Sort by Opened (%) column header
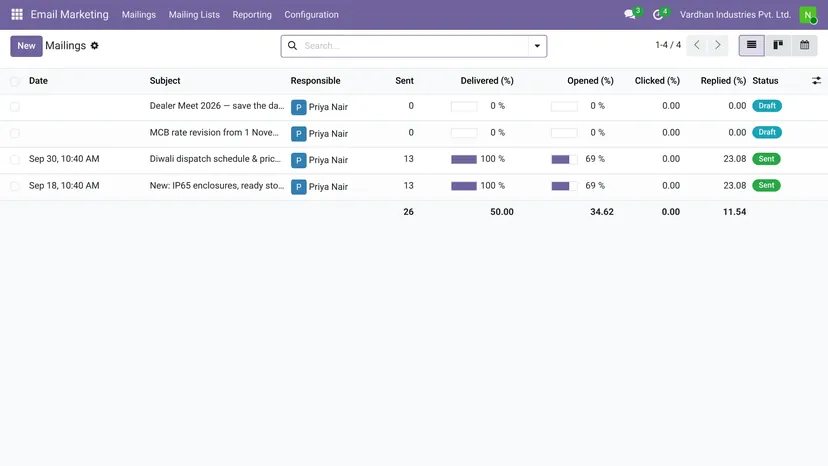This screenshot has width=828, height=466. tap(590, 81)
